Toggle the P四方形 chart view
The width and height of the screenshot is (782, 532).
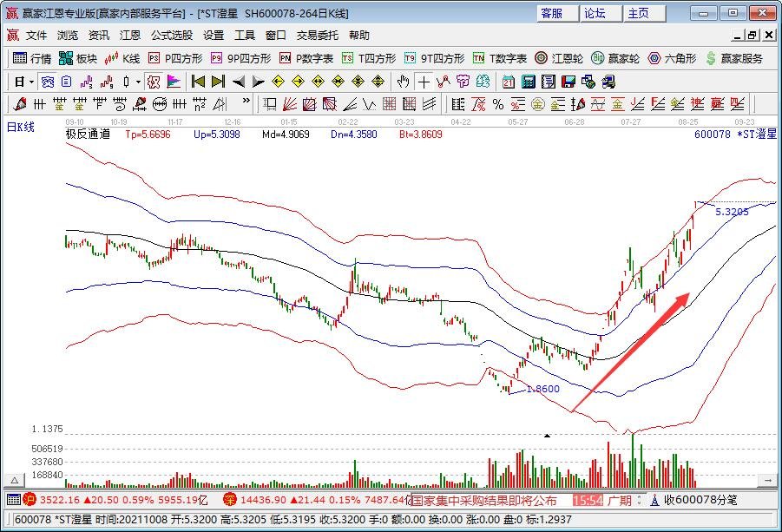(x=174, y=58)
